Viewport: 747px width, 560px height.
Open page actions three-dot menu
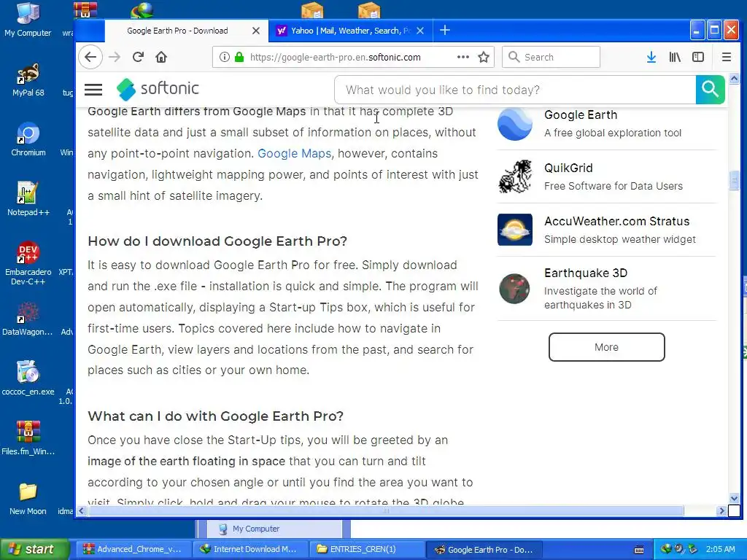463,57
